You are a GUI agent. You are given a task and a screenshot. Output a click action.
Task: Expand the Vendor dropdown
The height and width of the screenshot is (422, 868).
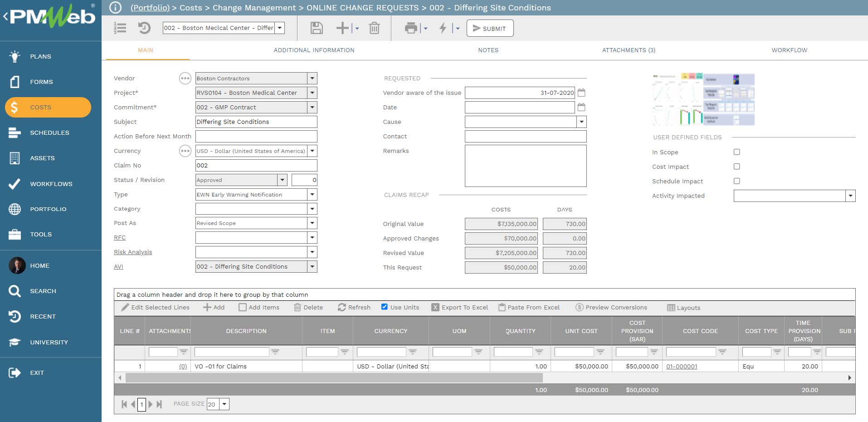(x=312, y=79)
